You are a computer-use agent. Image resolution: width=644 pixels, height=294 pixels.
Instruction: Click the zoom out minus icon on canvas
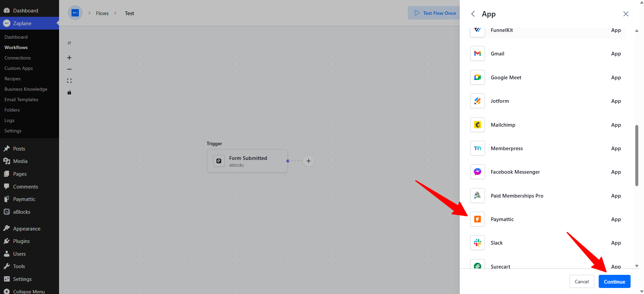pos(69,69)
